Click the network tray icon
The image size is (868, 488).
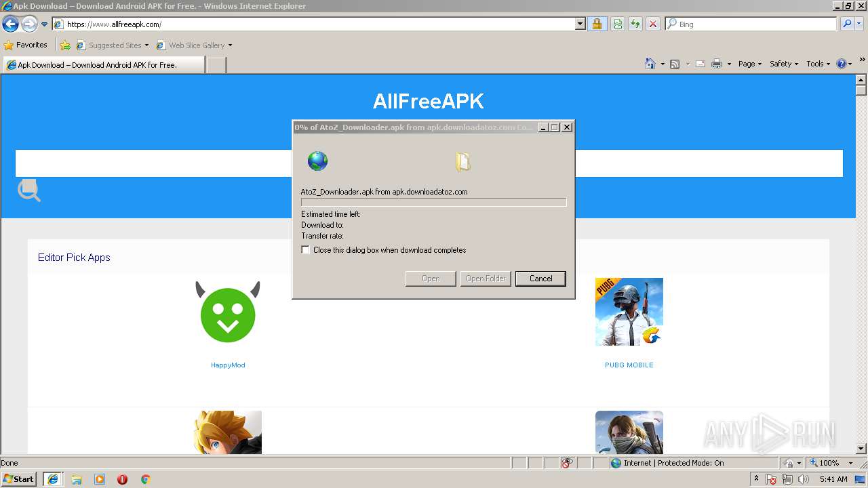tap(787, 479)
